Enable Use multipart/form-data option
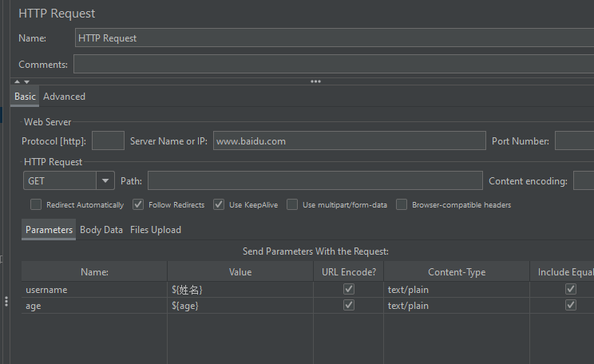Screen dimensions: 594x364 [292, 204]
